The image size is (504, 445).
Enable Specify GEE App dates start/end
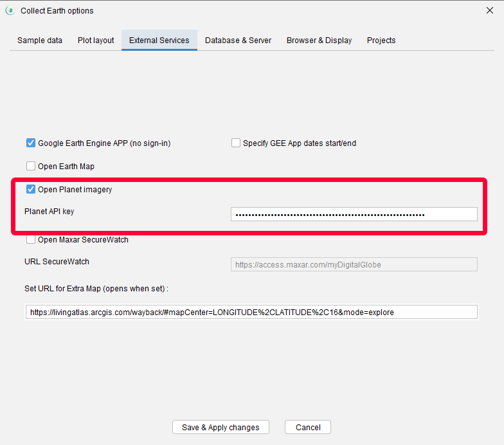click(236, 143)
